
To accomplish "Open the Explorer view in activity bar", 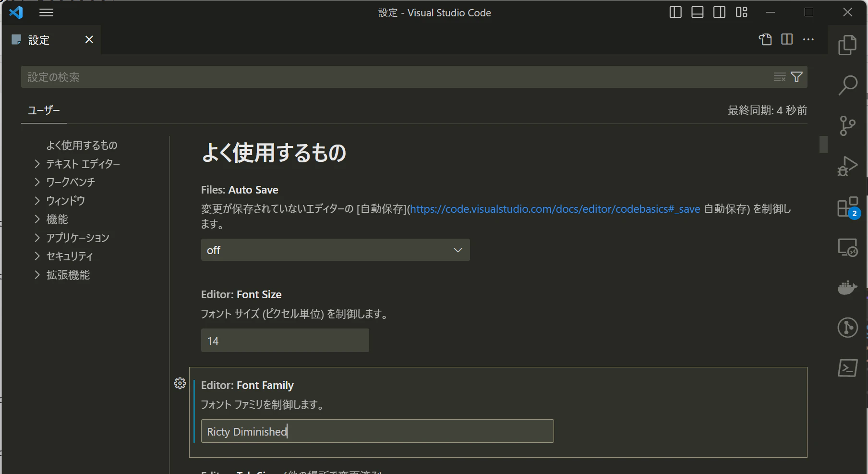I will point(847,45).
